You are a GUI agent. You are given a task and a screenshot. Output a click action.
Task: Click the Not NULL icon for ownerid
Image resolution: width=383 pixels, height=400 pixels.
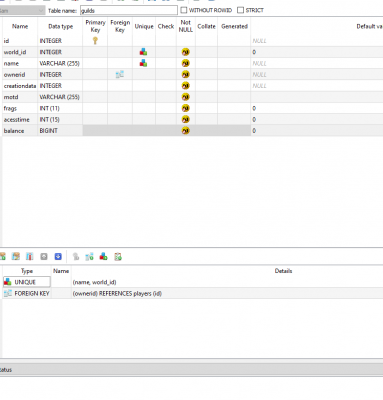pos(186,74)
